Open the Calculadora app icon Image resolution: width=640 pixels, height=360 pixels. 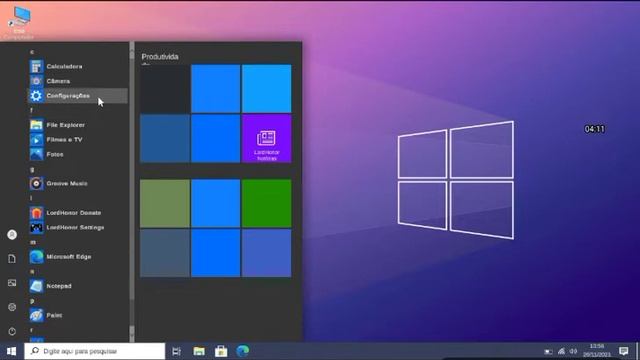coord(36,66)
